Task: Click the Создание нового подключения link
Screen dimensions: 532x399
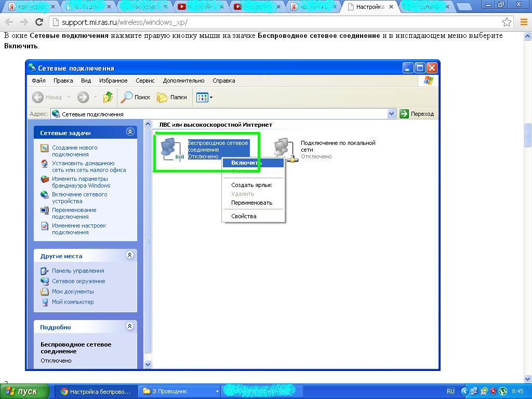Action: pos(75,151)
